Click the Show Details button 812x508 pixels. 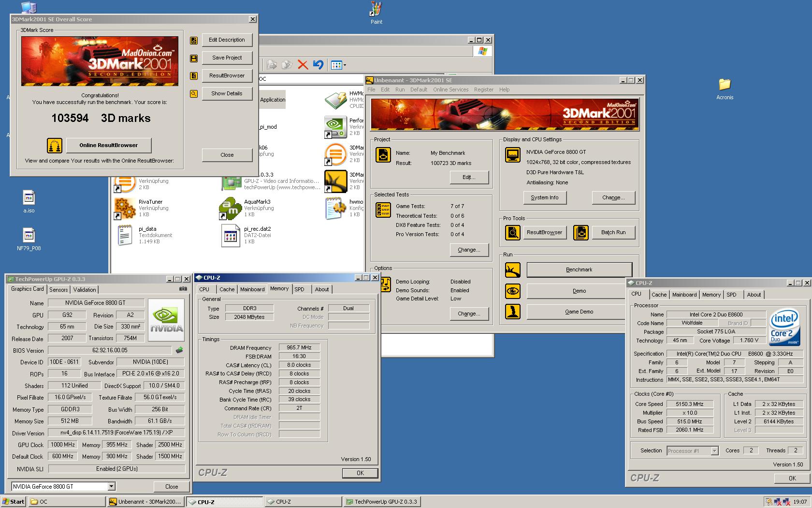click(x=227, y=93)
